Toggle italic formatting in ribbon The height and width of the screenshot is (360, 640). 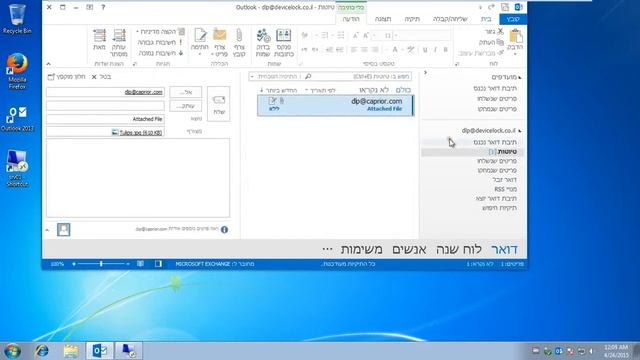(435, 49)
